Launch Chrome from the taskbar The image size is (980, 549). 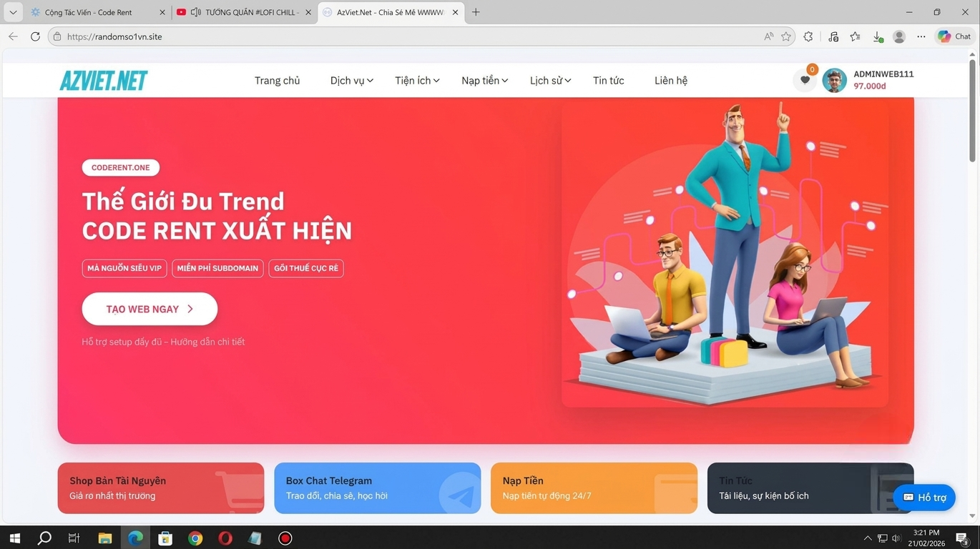point(195,538)
